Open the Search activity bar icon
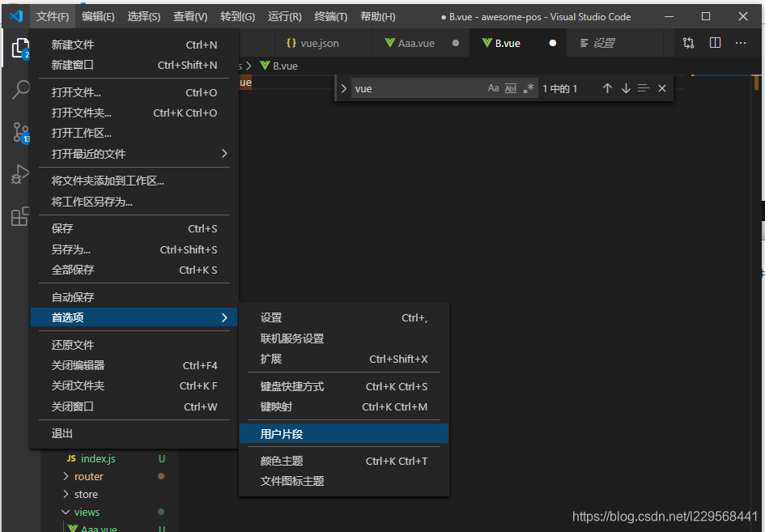 [20, 90]
